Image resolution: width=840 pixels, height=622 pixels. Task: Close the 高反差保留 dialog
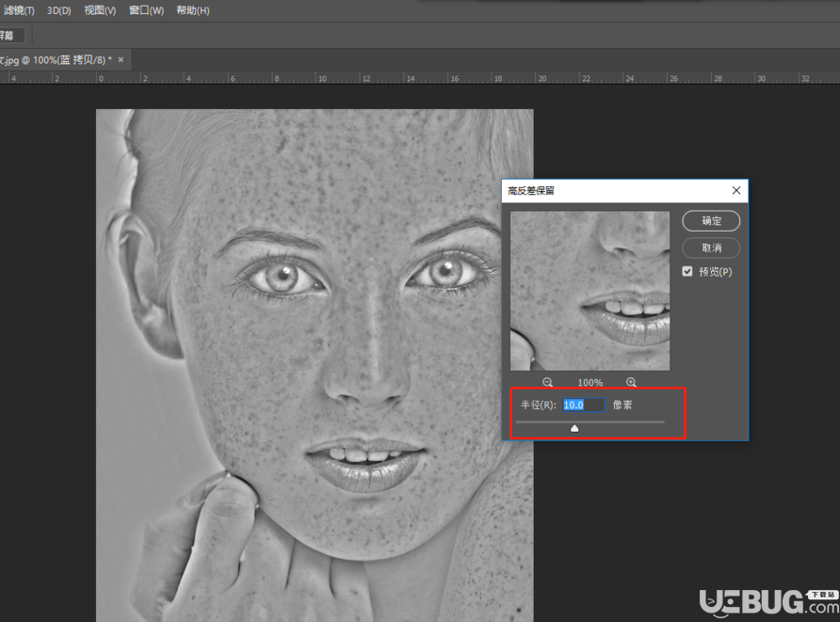coord(736,191)
